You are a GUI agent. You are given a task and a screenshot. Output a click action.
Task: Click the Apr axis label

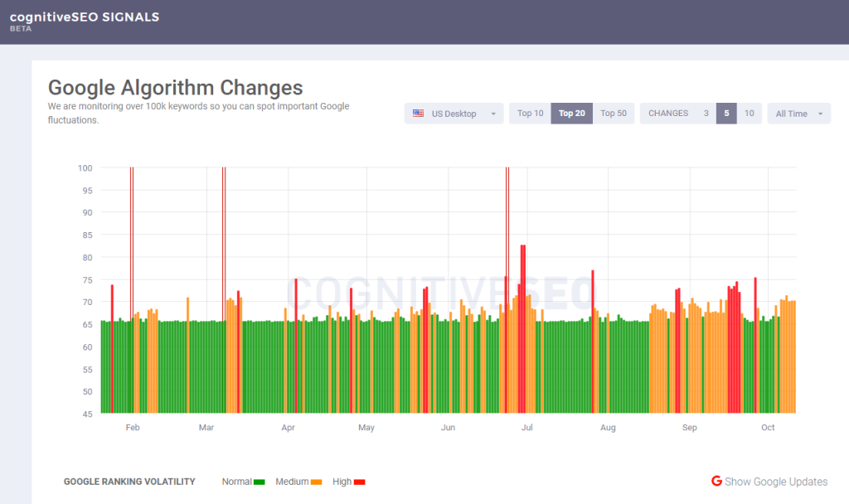(x=288, y=428)
